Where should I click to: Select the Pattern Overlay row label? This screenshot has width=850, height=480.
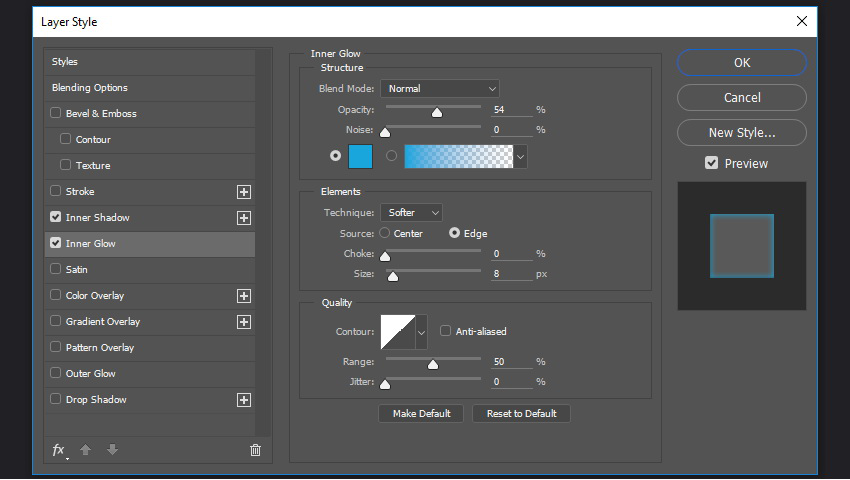pyautogui.click(x=100, y=348)
